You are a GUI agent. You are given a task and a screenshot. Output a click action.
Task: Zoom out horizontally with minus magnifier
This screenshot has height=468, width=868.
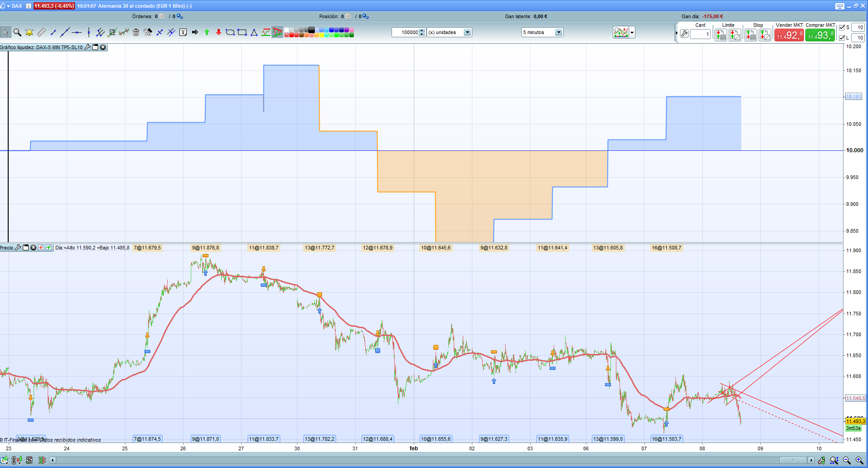[x=847, y=460]
